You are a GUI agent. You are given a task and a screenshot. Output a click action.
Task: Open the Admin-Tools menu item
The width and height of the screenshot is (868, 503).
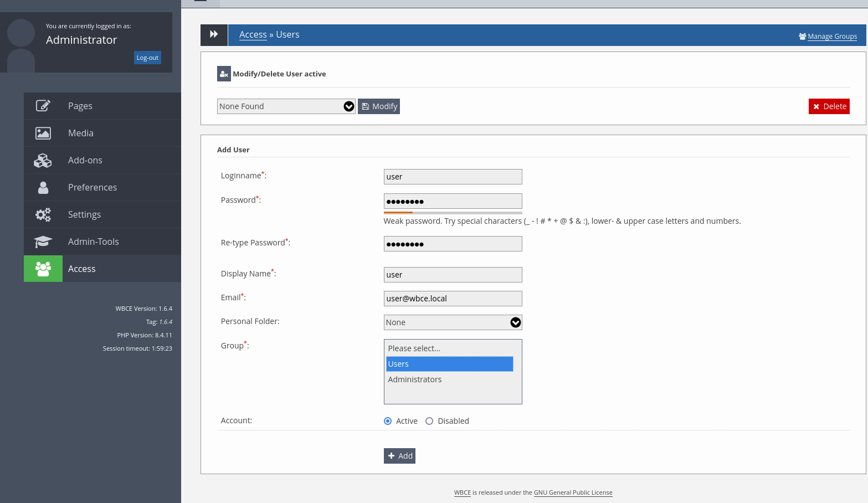[x=102, y=242]
